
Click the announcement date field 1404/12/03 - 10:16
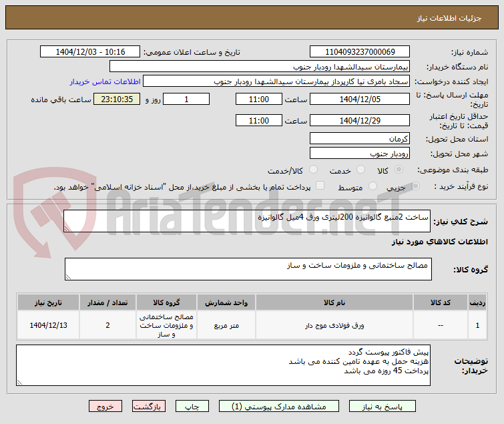[90, 51]
